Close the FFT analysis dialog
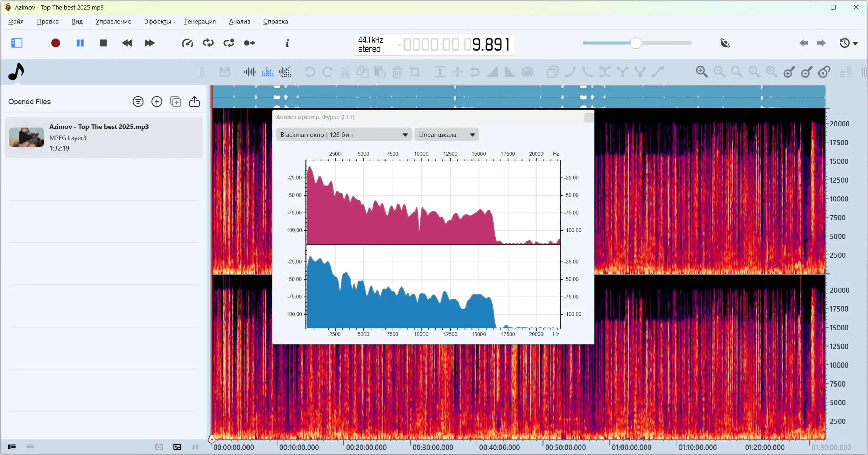Image resolution: width=868 pixels, height=455 pixels. pyautogui.click(x=589, y=117)
